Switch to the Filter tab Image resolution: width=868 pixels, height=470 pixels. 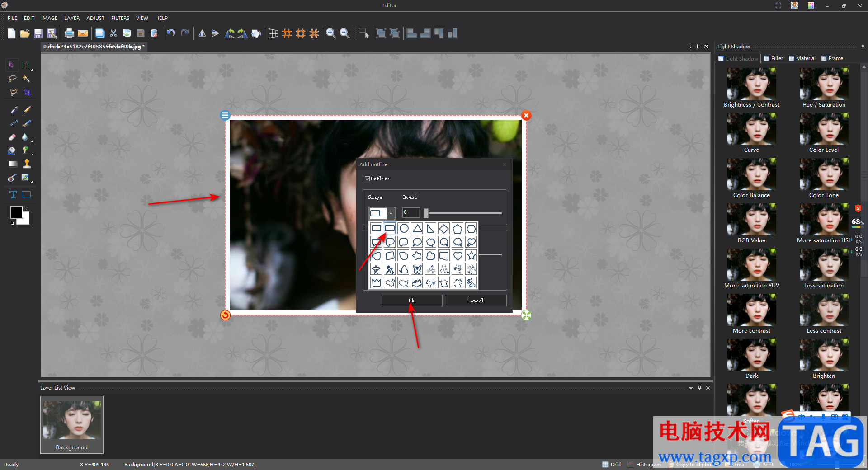point(774,58)
